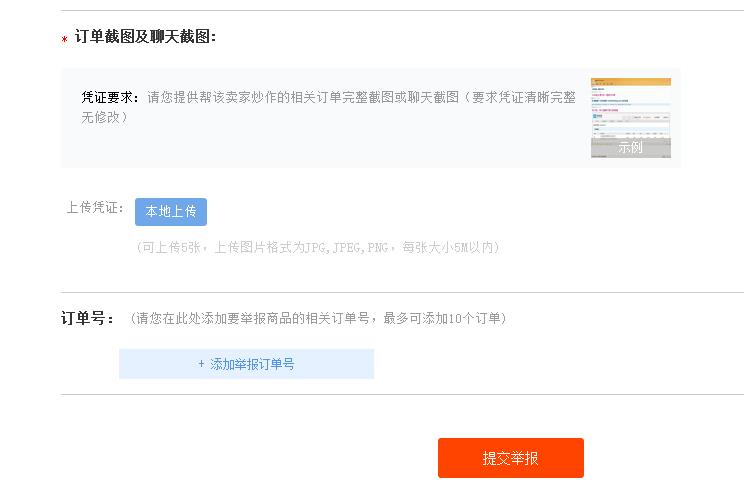
Task: Click the 凭证要求 label text
Action: coord(110,97)
